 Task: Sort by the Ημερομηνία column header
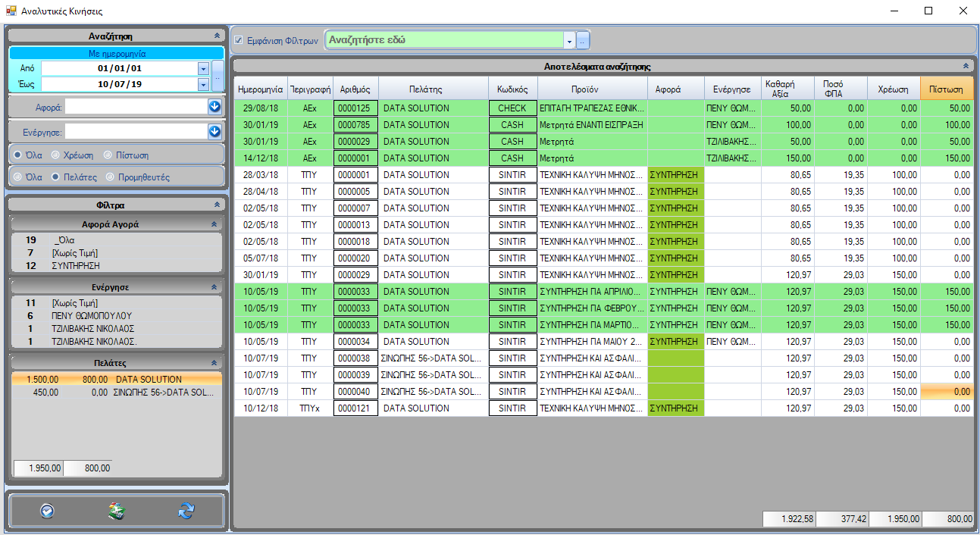click(260, 89)
